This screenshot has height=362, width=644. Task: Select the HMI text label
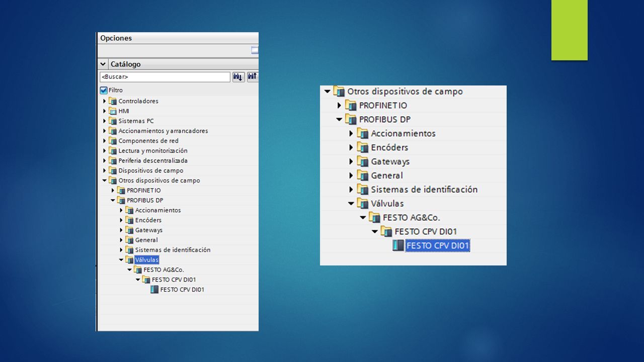pyautogui.click(x=124, y=111)
